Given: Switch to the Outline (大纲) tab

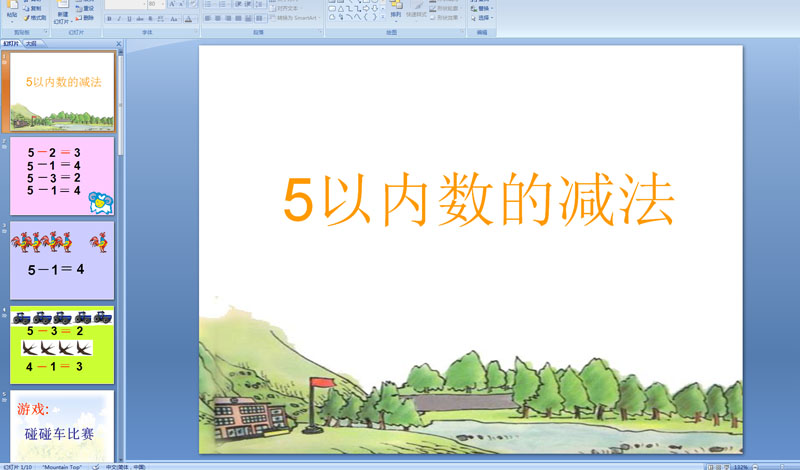Looking at the screenshot, I should click(31, 44).
